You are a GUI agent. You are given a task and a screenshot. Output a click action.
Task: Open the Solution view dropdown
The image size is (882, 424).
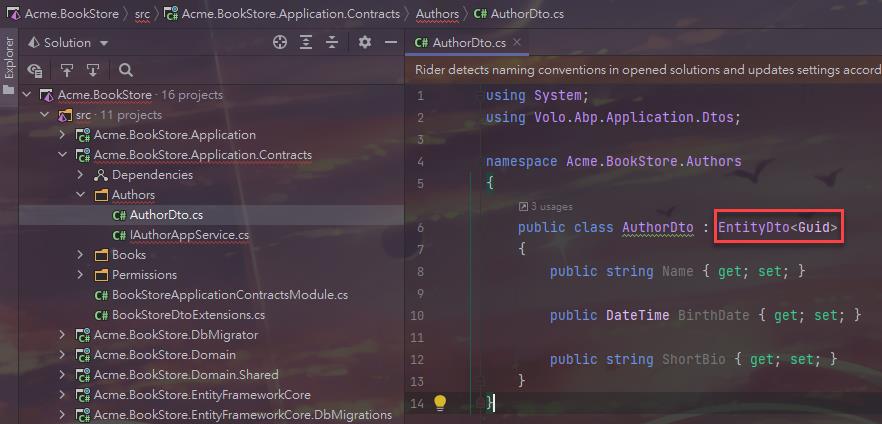[104, 43]
